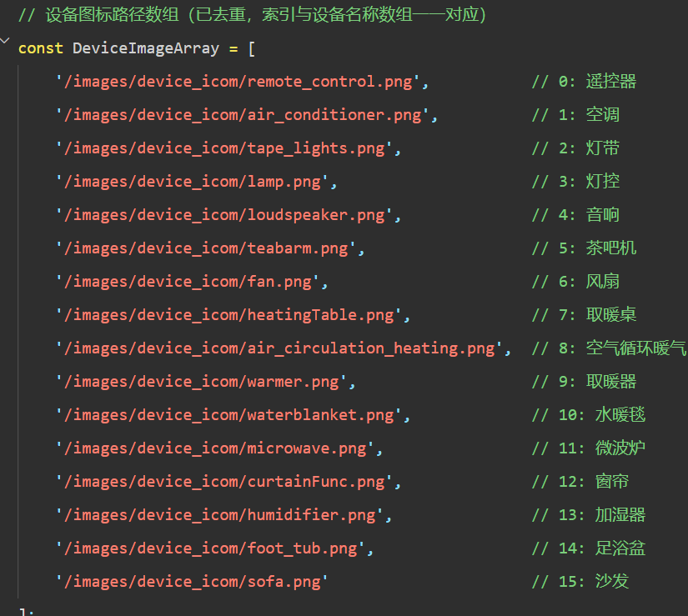Place cursor in teabarm.png path
Screen dimensions: 688x616
click(x=210, y=248)
